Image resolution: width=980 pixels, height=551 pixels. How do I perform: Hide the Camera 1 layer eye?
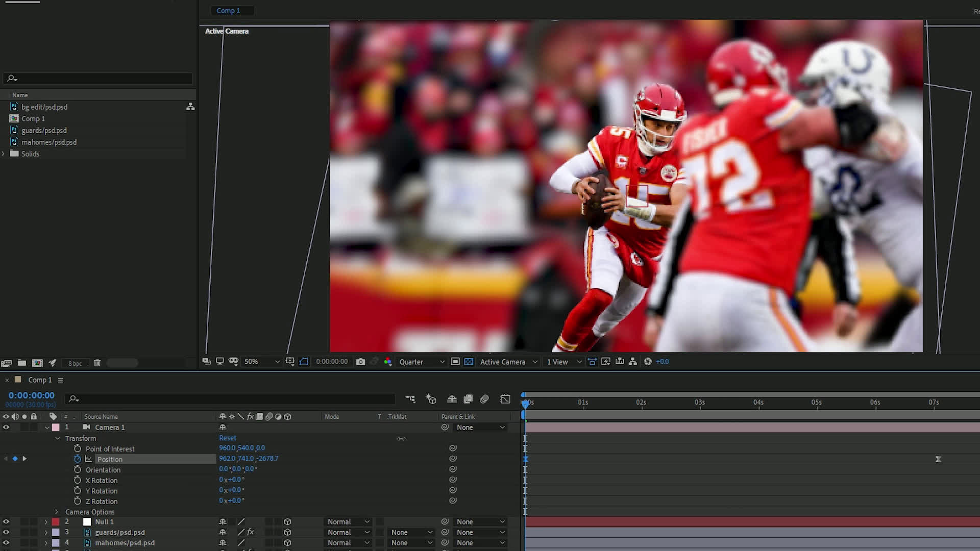[x=6, y=428]
